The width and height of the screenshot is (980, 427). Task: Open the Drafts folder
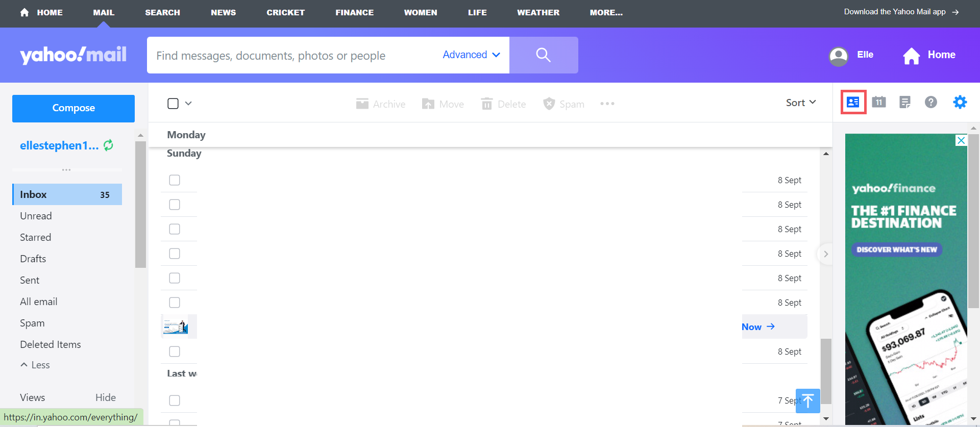(x=33, y=259)
